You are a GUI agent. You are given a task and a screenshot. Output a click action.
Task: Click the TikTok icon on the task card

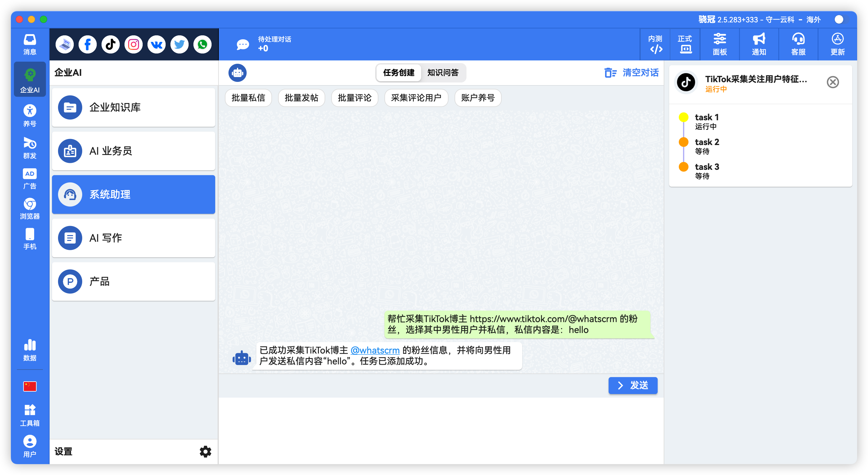[686, 82]
